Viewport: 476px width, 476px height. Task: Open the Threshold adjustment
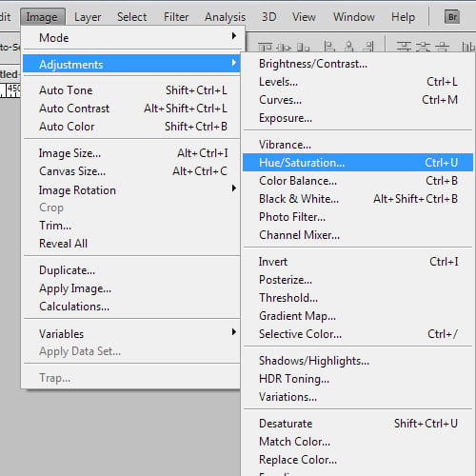[x=358, y=298]
